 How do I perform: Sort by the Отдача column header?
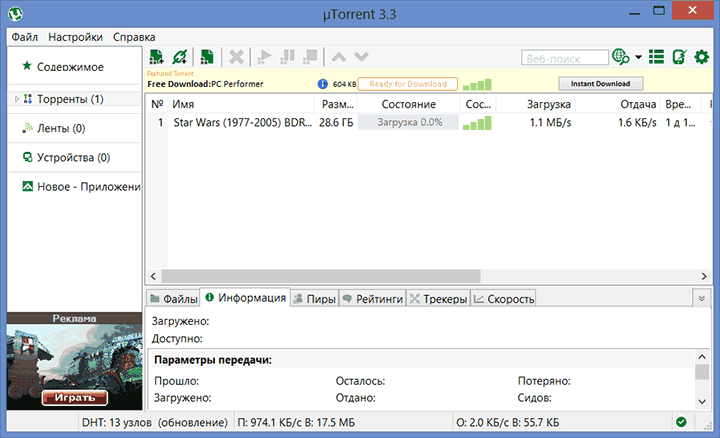(x=618, y=104)
